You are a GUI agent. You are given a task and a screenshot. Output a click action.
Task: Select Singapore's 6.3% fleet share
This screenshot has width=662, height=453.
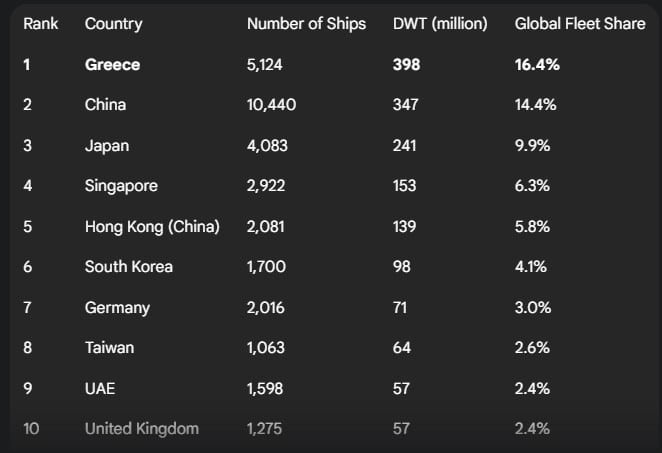(x=533, y=185)
